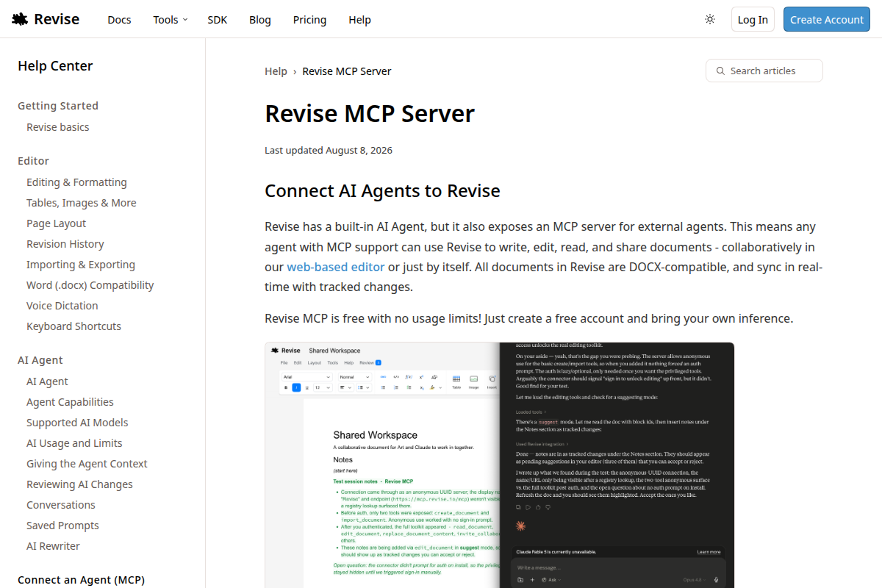
Task: Open Docs in the top navigation
Action: 119,20
